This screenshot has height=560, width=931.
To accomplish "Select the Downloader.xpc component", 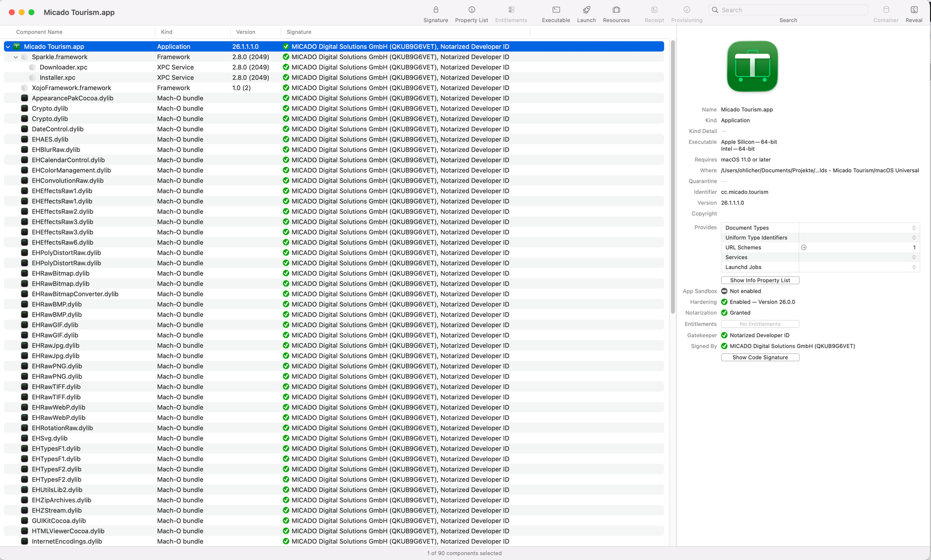I will tap(63, 67).
